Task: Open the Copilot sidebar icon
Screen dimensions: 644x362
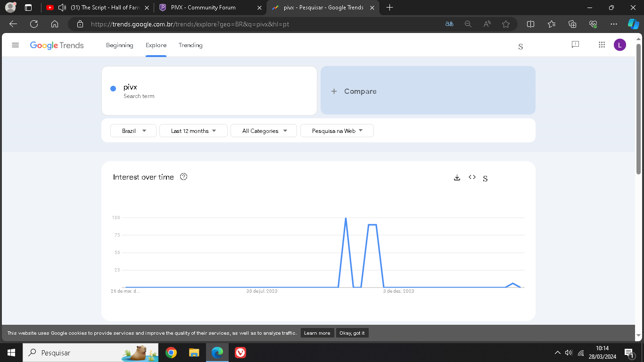Action: (x=633, y=24)
